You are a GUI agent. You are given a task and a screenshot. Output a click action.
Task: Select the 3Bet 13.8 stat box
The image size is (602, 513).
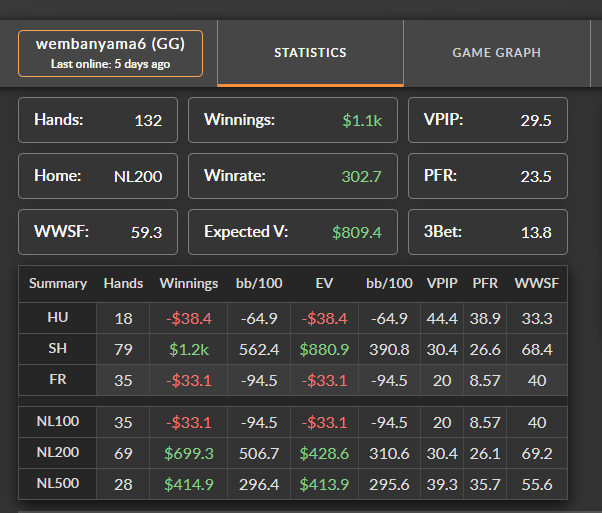[488, 232]
